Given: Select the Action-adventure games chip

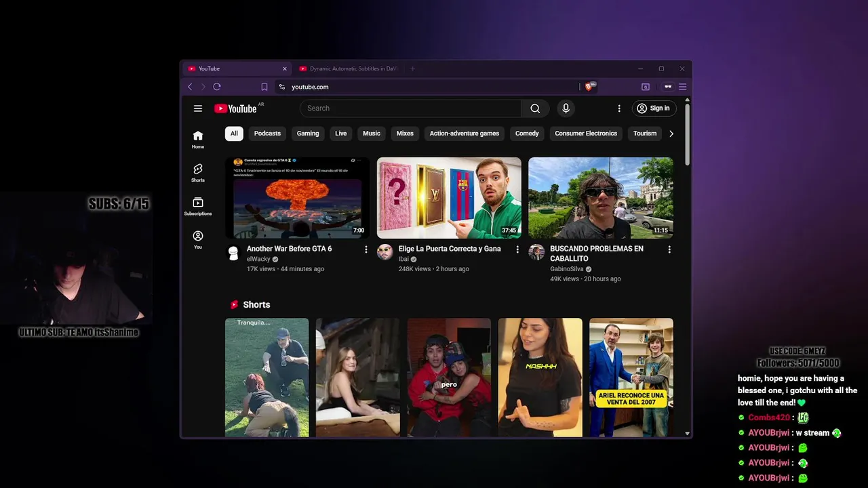Looking at the screenshot, I should [x=465, y=134].
